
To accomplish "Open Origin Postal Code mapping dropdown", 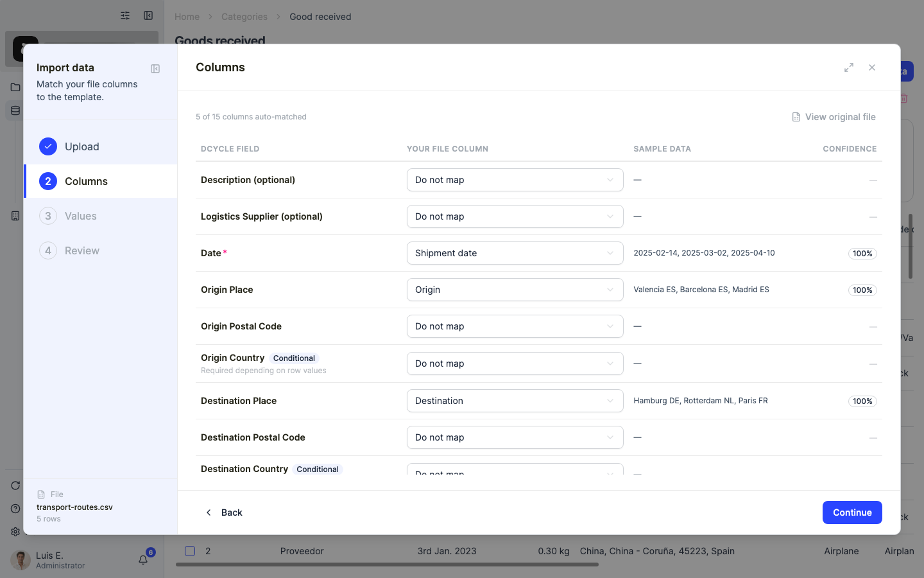I will [x=515, y=326].
